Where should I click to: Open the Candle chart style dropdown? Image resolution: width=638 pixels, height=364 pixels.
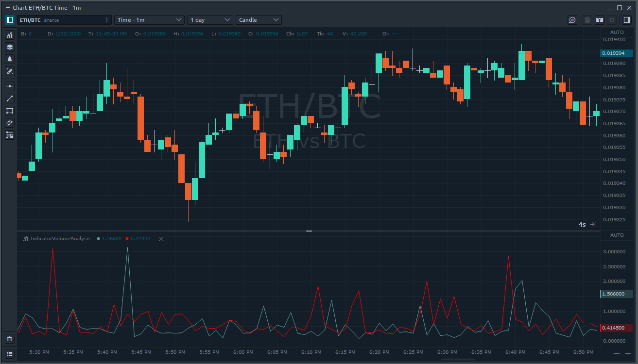[x=259, y=20]
